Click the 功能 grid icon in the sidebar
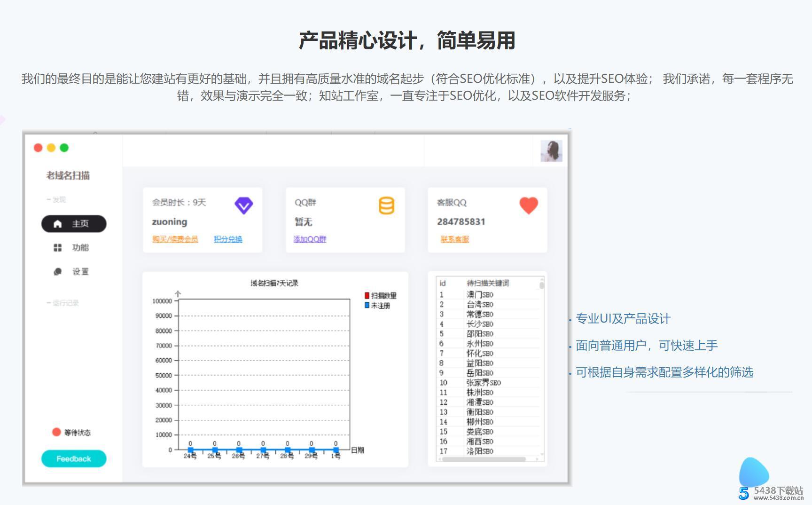Viewport: 812px width, 505px height. [57, 248]
